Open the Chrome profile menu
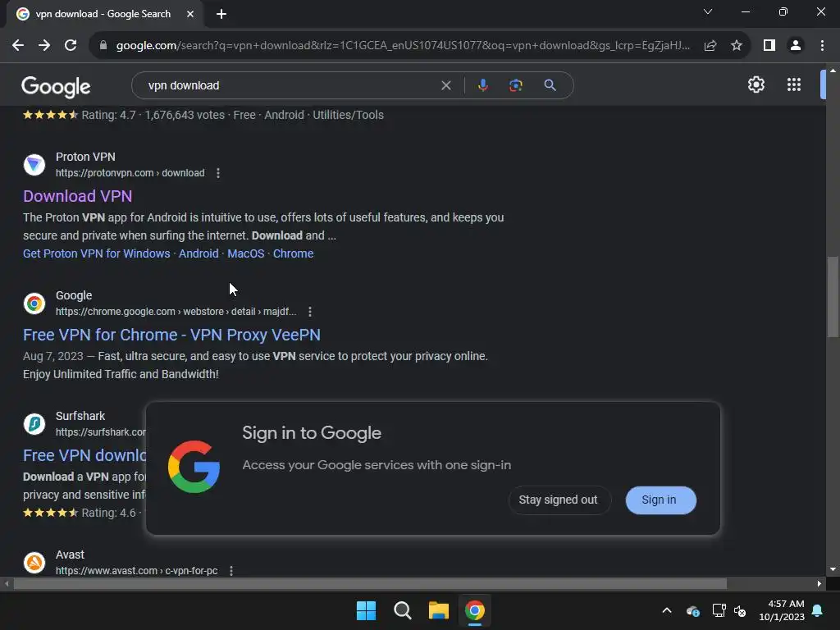The height and width of the screenshot is (630, 840). pyautogui.click(x=796, y=46)
